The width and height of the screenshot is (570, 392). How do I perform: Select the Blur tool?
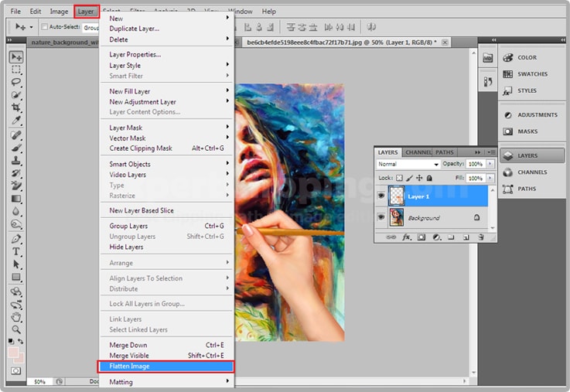click(x=16, y=211)
